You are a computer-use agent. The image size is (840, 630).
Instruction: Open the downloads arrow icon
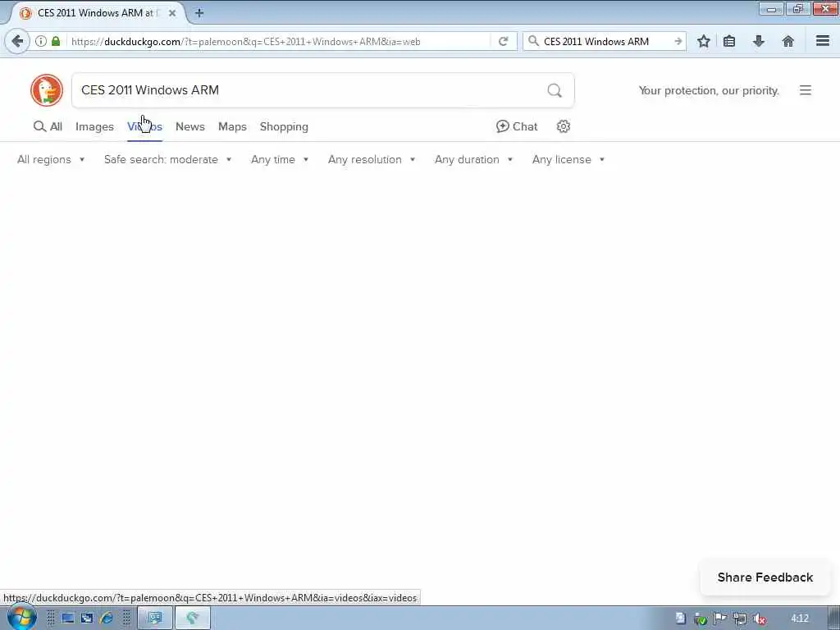(x=759, y=41)
